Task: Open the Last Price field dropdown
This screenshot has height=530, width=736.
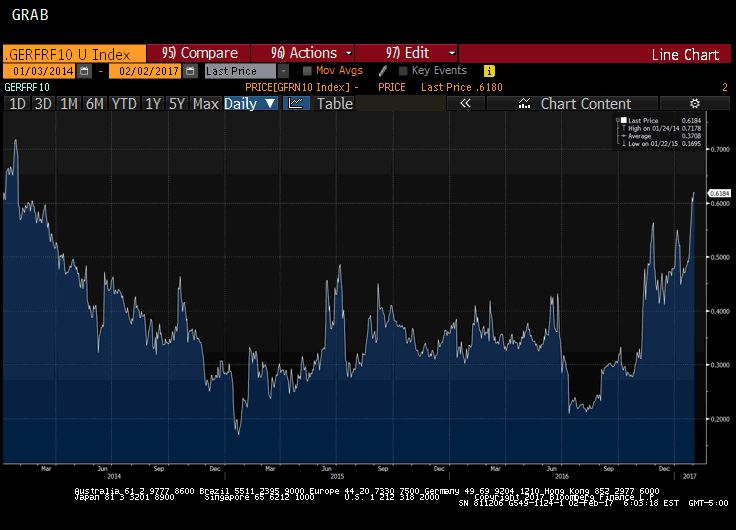Action: (x=283, y=71)
